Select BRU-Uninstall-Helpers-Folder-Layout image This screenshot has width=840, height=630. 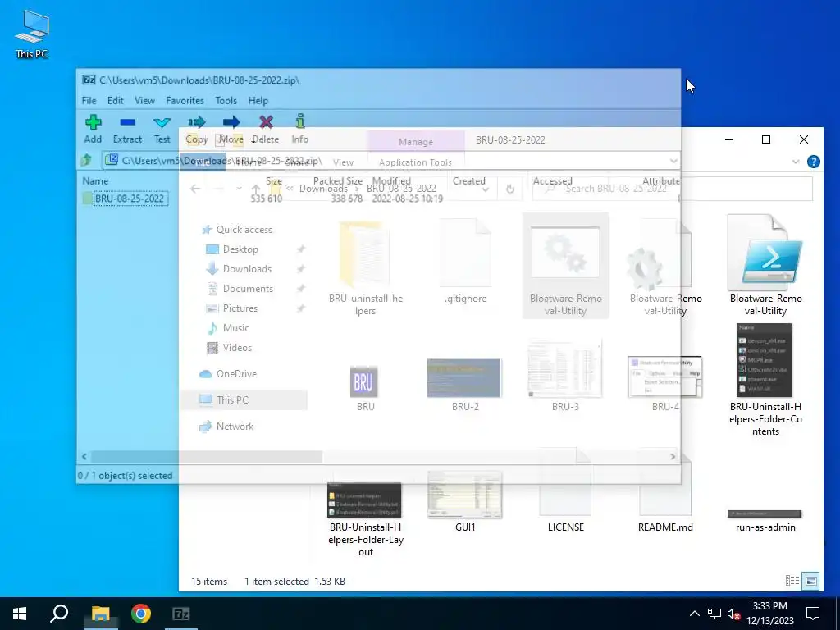coord(364,500)
